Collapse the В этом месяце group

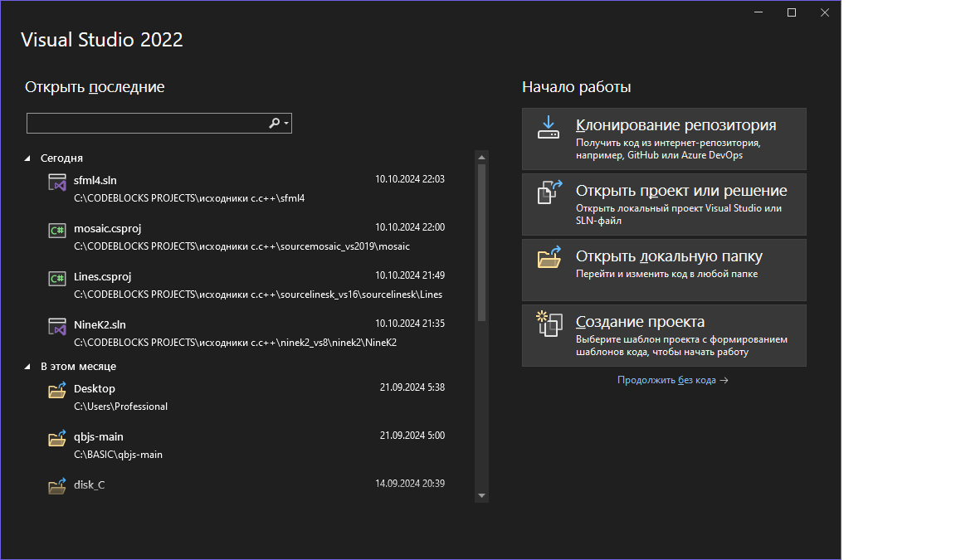pyautogui.click(x=27, y=367)
